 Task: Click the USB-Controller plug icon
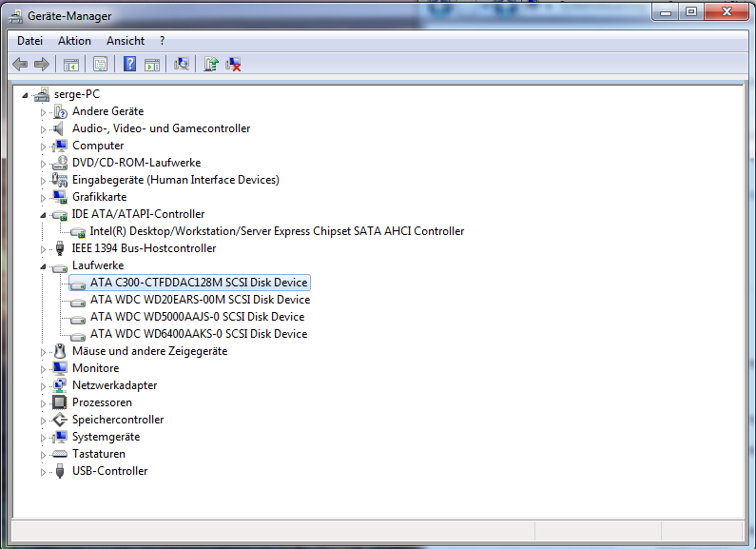click(x=60, y=471)
